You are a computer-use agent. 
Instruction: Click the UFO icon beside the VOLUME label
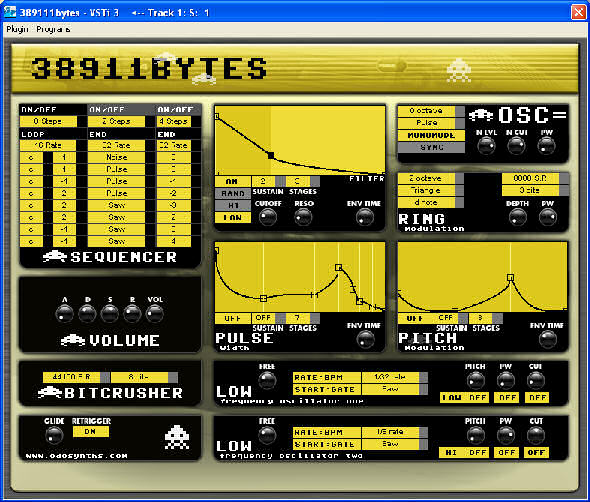point(73,340)
